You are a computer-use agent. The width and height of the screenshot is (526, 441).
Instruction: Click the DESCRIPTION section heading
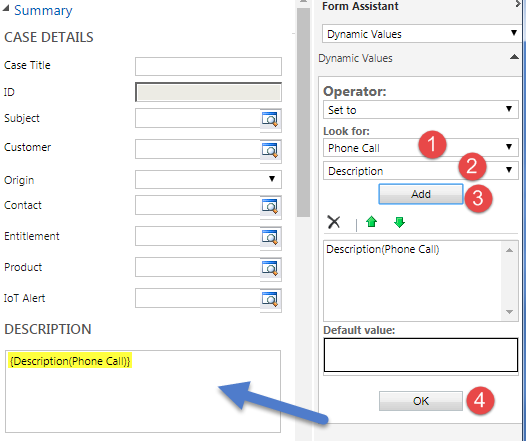point(48,329)
